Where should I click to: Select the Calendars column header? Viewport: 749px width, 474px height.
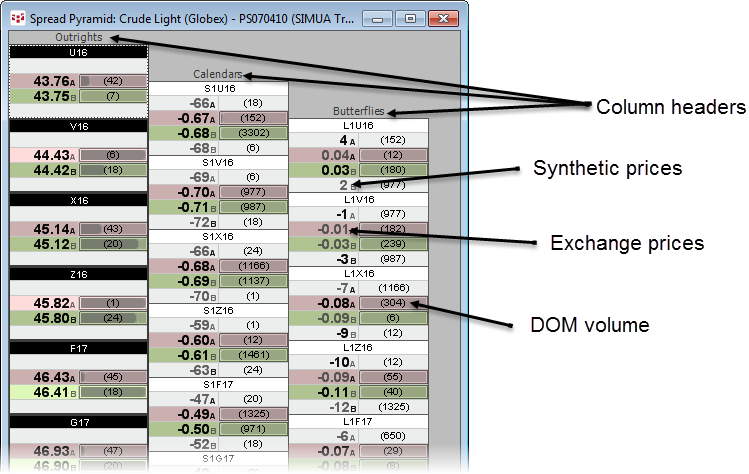[217, 74]
